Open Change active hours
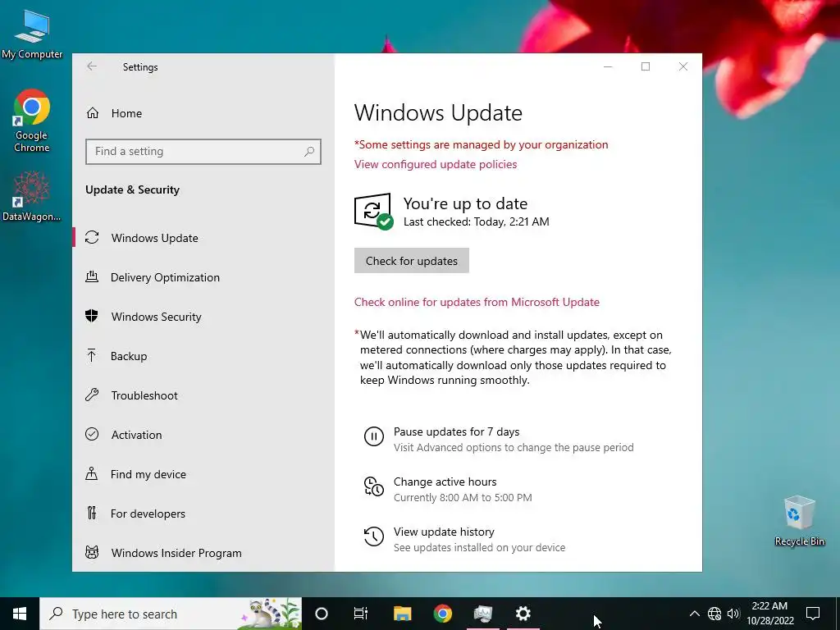This screenshot has width=840, height=630. (445, 482)
